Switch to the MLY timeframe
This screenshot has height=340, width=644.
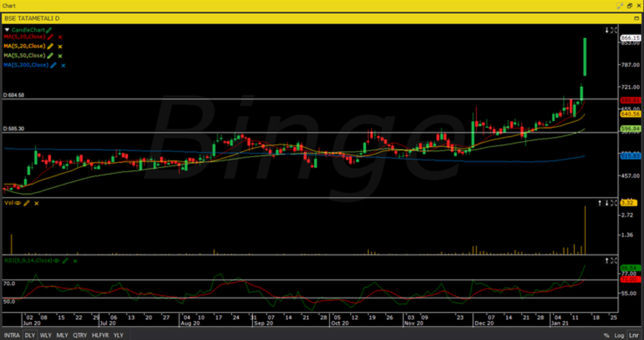point(63,335)
